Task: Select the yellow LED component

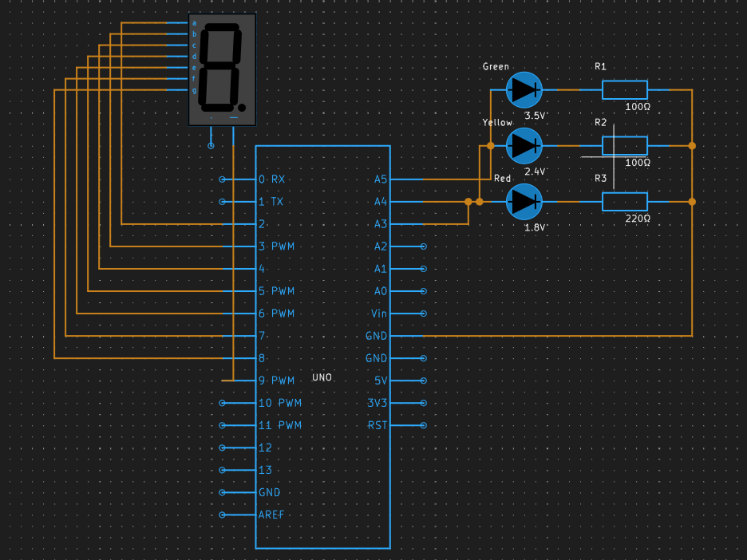Action: (524, 146)
